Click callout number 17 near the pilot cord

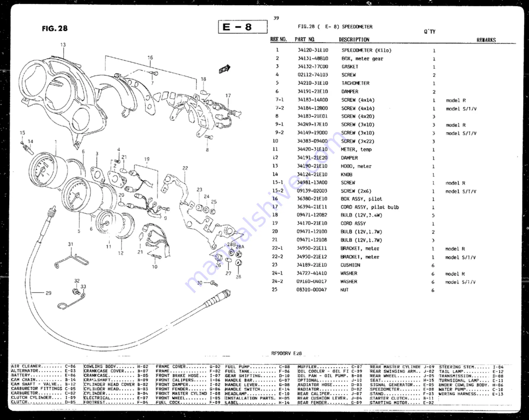tap(228, 96)
